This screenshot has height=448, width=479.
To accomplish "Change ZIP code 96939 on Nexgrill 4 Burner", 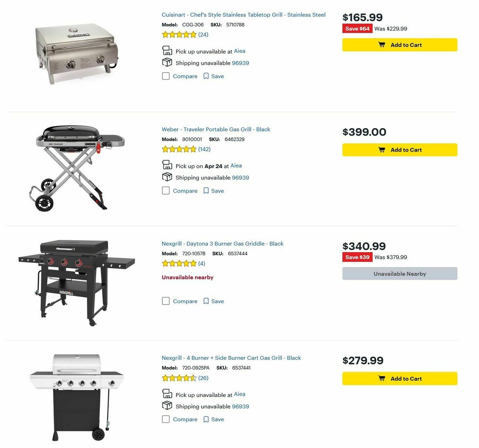I will point(240,407).
